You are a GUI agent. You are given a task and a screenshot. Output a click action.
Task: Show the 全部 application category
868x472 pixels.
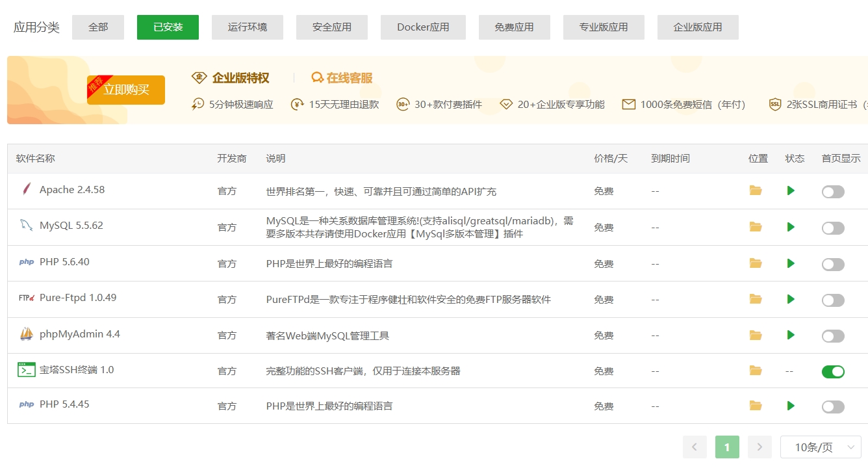98,27
